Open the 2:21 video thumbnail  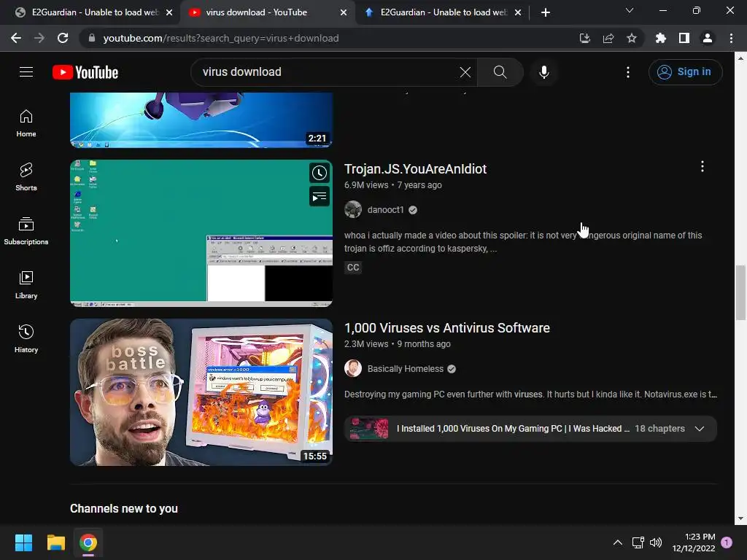tap(201, 120)
